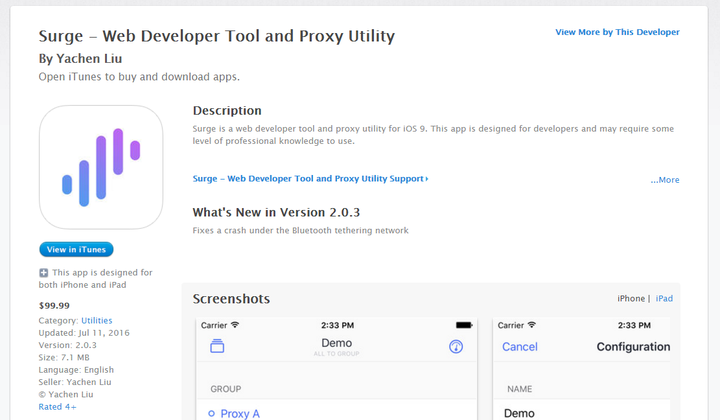
Task: Open the Surge Support link
Action: click(310, 179)
